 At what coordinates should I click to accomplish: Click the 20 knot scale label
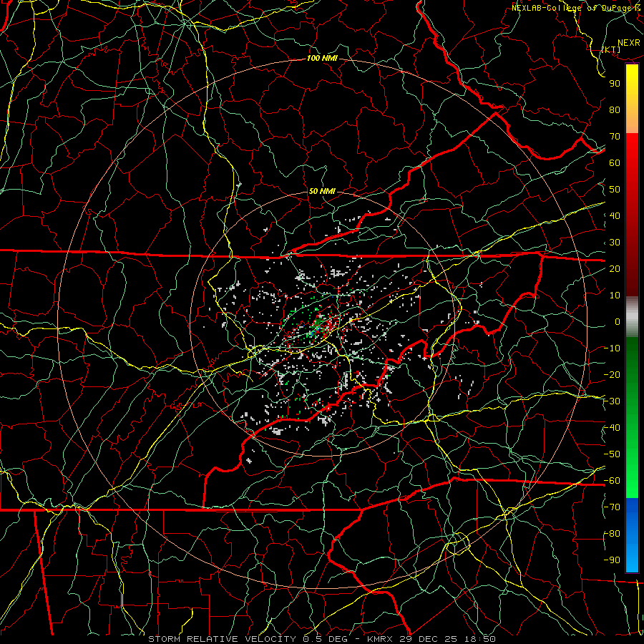coord(615,269)
